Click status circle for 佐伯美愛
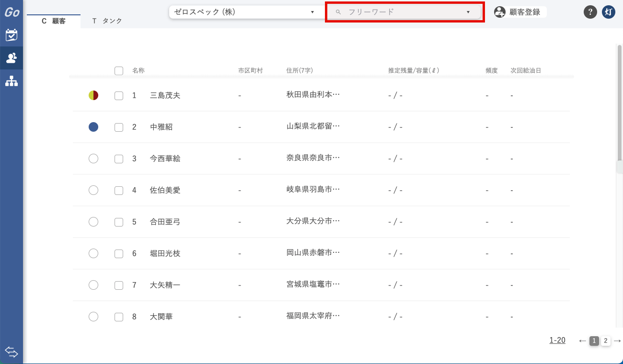623x364 pixels. (93, 190)
